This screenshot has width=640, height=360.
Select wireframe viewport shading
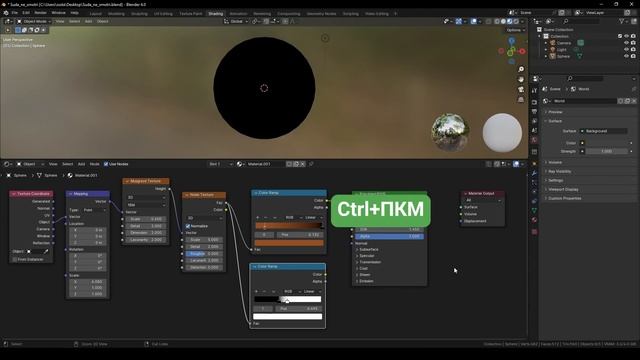point(497,21)
